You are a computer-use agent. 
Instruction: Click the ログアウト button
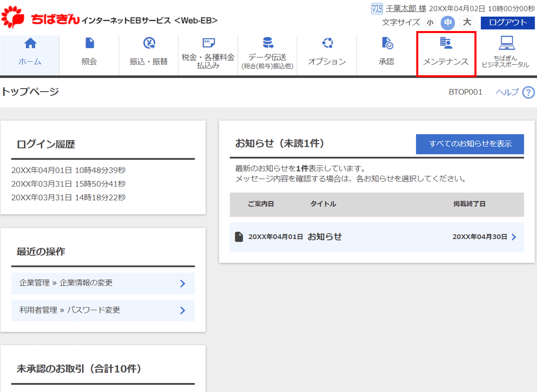pos(508,23)
